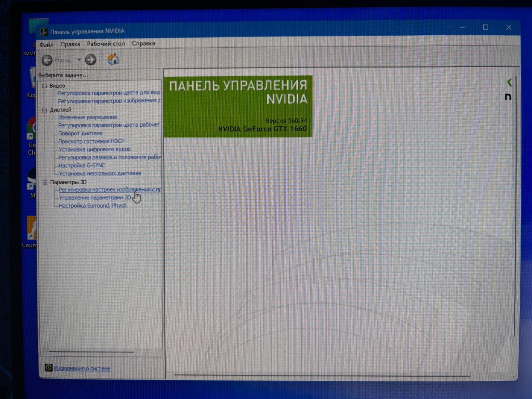Select Установка цифрового аудио
The height and width of the screenshot is (399, 532).
coord(95,149)
